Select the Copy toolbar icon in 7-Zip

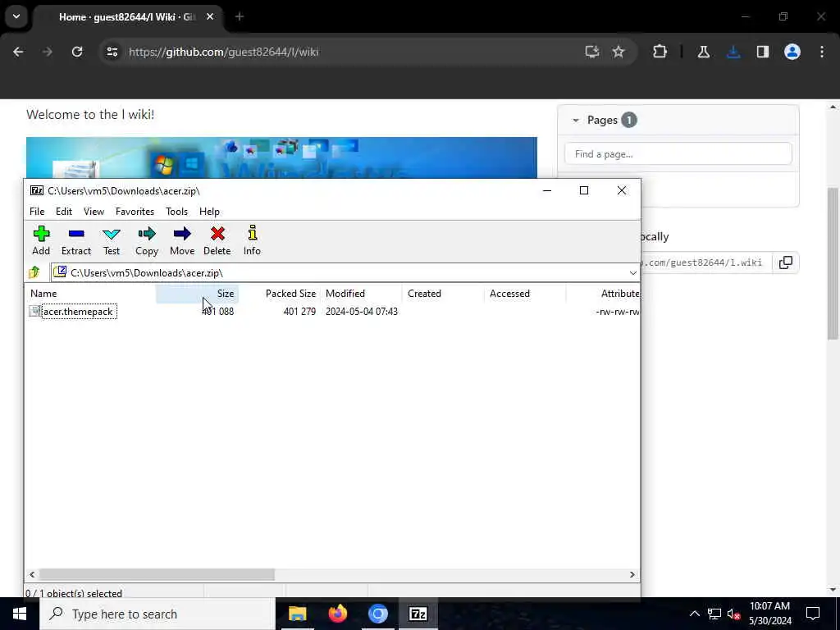(146, 240)
